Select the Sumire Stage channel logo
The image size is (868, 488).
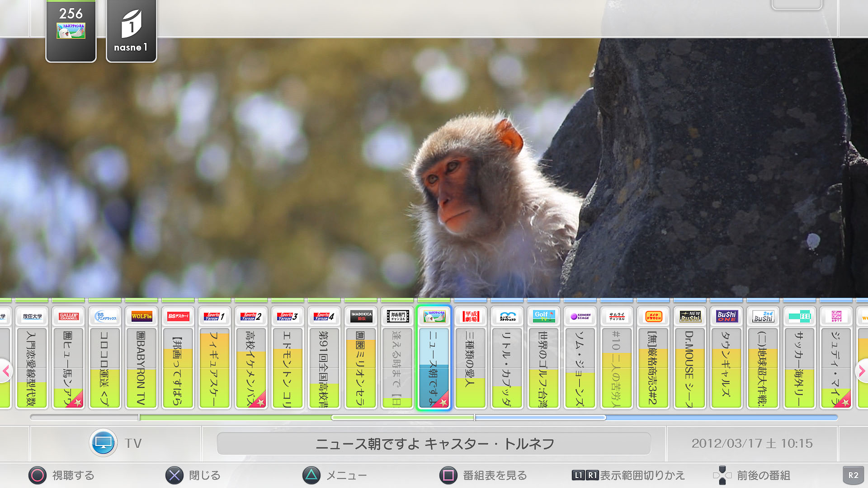point(580,317)
